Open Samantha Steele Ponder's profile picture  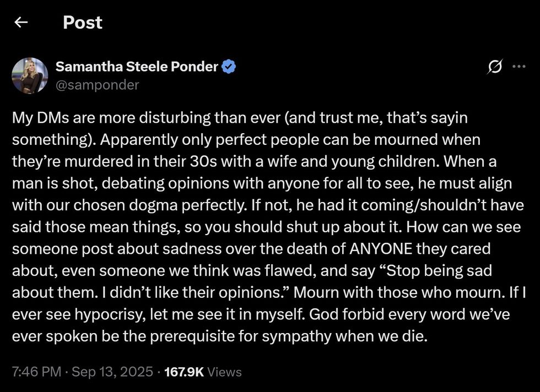pyautogui.click(x=30, y=75)
